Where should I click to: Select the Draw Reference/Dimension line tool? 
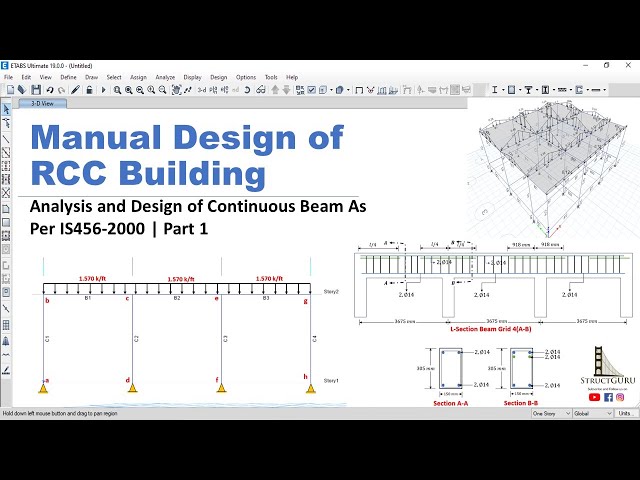(x=6, y=309)
